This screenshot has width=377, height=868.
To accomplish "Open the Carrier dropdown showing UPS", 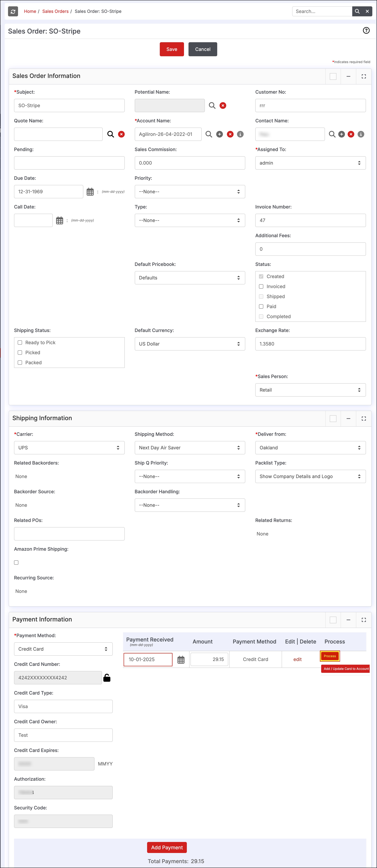I will click(x=69, y=448).
